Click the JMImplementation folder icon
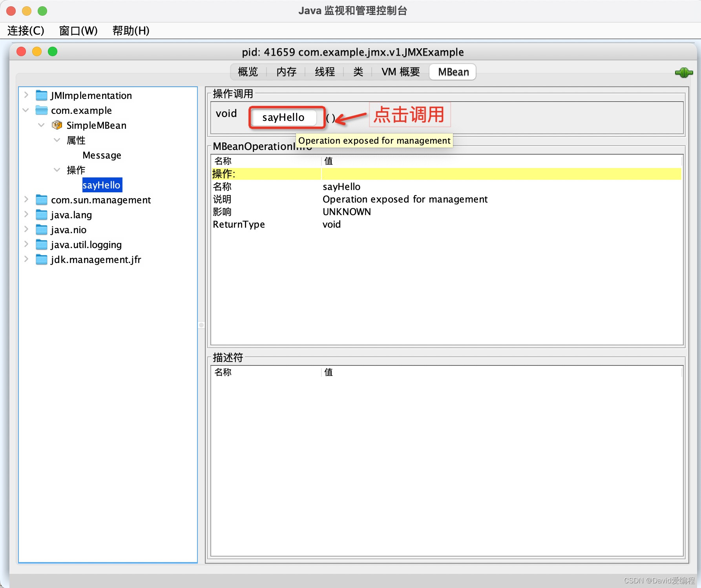Viewport: 701px width, 588px height. [x=42, y=95]
